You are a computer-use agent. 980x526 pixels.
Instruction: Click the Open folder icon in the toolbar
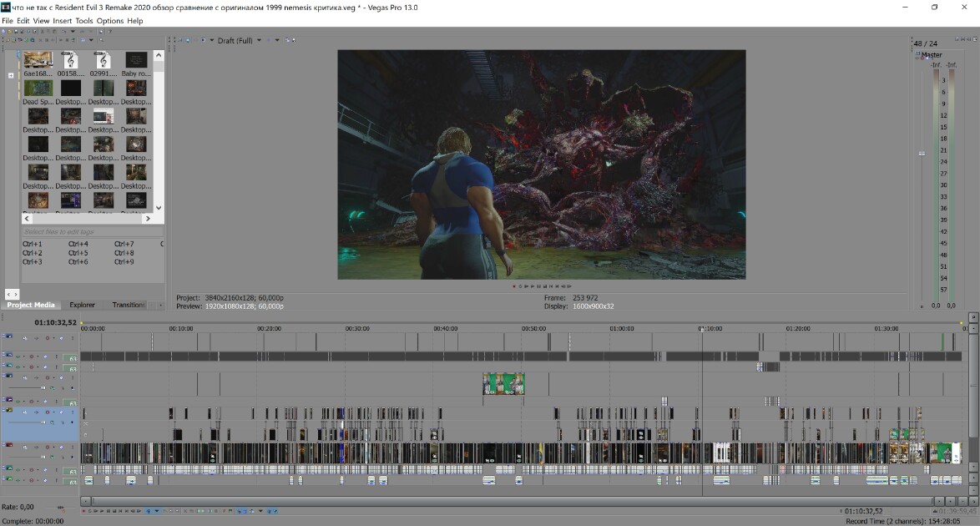[10, 31]
